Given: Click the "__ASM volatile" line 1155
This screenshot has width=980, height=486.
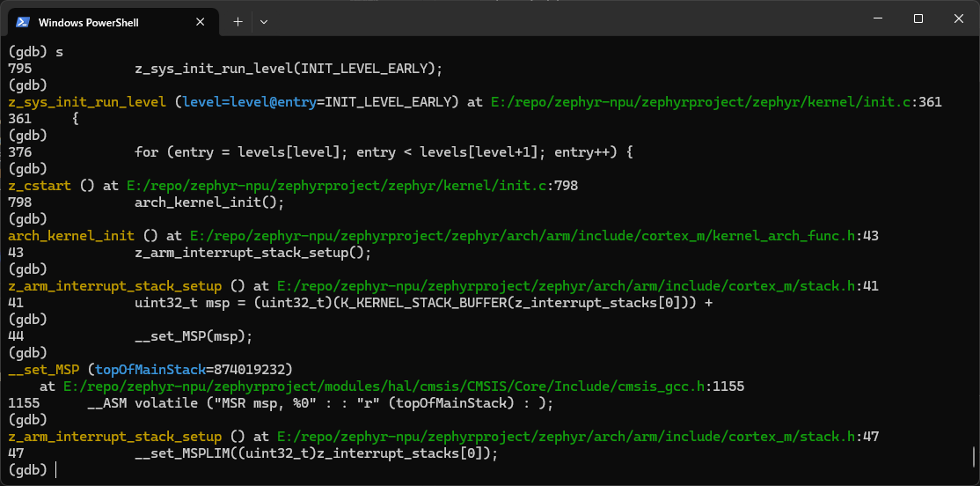Looking at the screenshot, I should [320, 403].
